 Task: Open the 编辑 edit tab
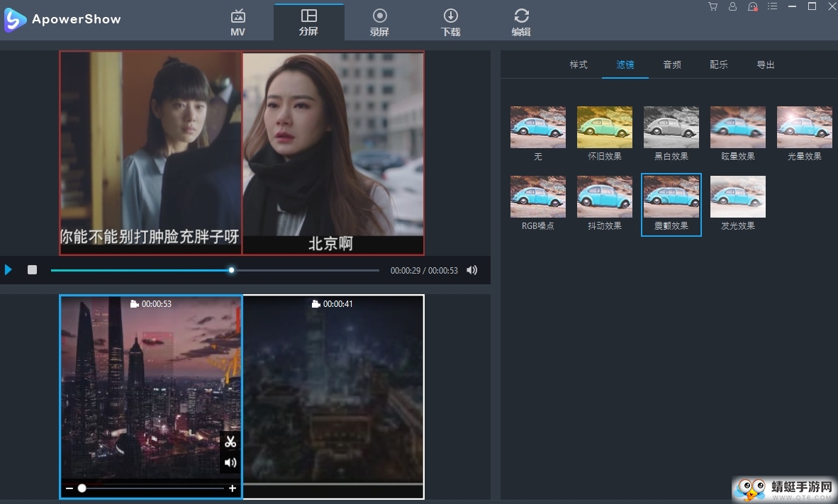(522, 23)
